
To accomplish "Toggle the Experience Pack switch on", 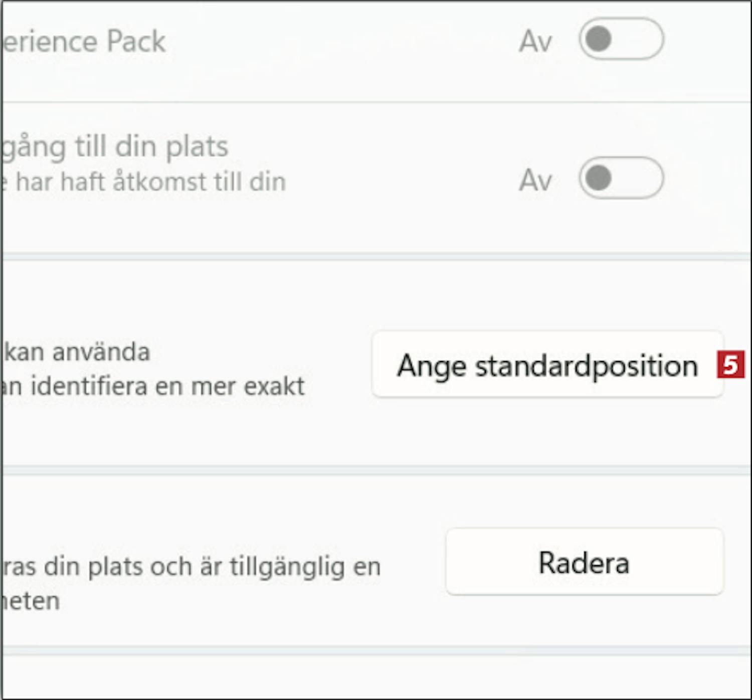I will tap(621, 39).
